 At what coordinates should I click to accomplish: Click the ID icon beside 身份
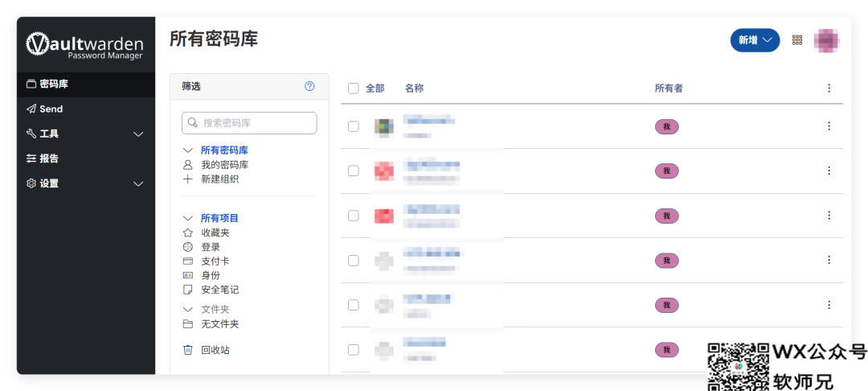point(188,275)
